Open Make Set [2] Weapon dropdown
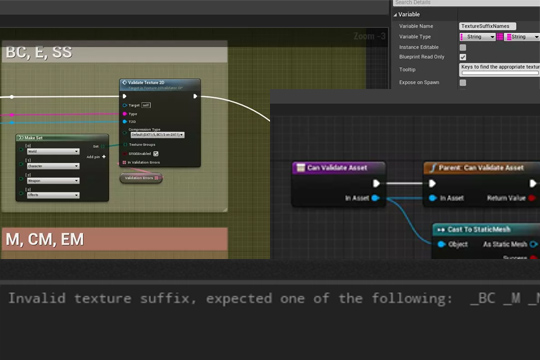The height and width of the screenshot is (360, 540). pyautogui.click(x=53, y=181)
